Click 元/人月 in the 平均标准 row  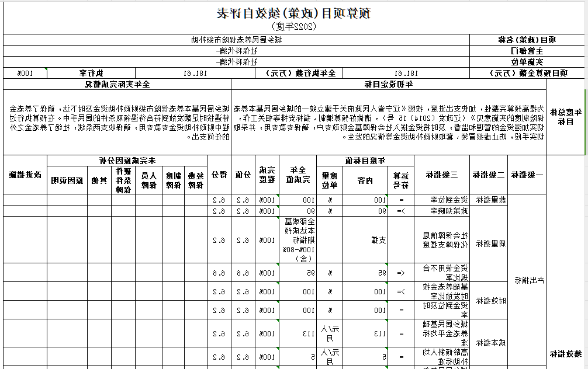coord(330,333)
